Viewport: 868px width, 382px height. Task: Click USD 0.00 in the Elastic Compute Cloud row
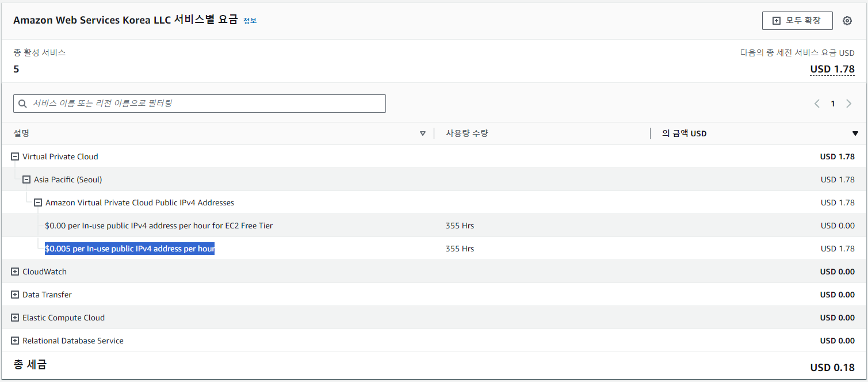(x=838, y=318)
